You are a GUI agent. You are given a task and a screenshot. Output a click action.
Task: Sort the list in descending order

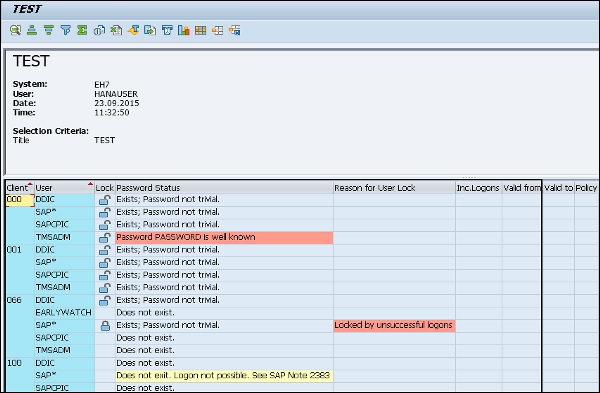click(49, 30)
